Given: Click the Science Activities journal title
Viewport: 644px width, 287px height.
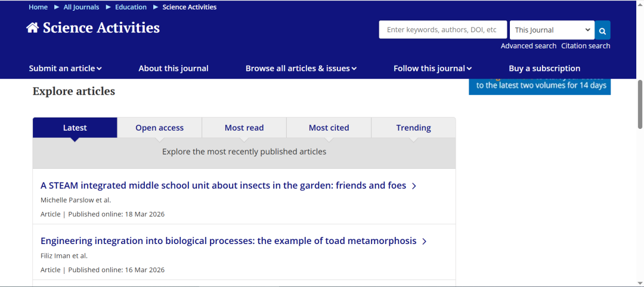Looking at the screenshot, I should (101, 27).
